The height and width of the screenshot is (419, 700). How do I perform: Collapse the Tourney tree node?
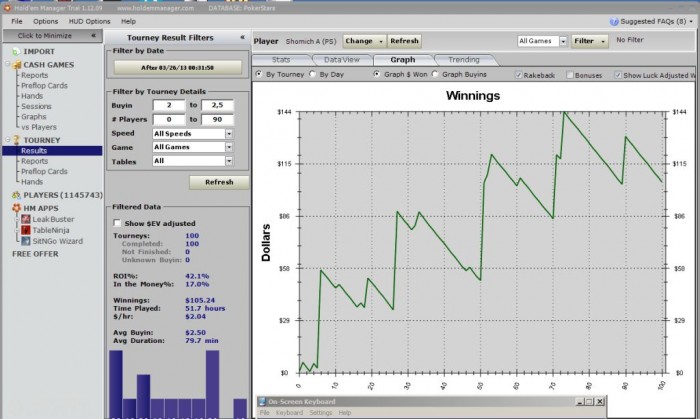point(8,140)
